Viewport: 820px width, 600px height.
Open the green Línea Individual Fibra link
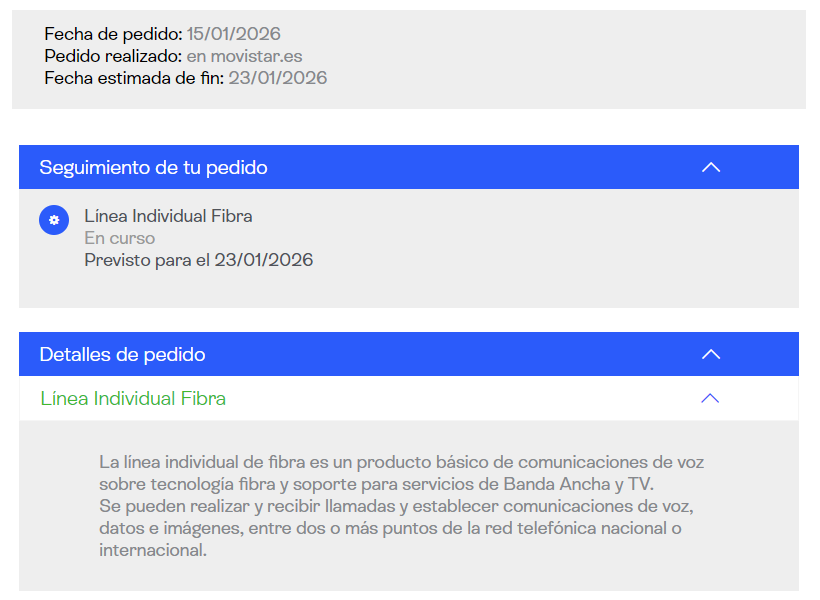click(x=133, y=398)
